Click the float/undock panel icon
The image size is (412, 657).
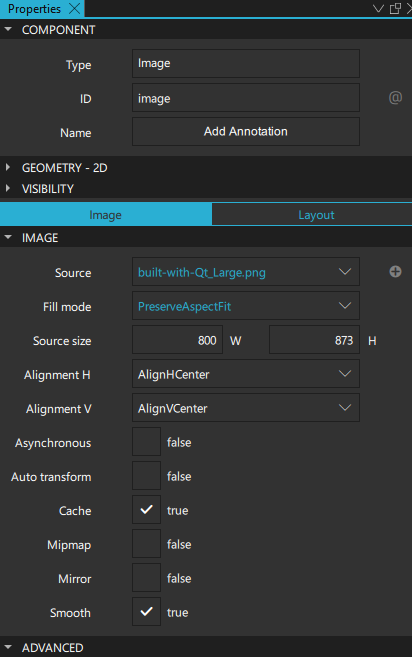tap(395, 8)
